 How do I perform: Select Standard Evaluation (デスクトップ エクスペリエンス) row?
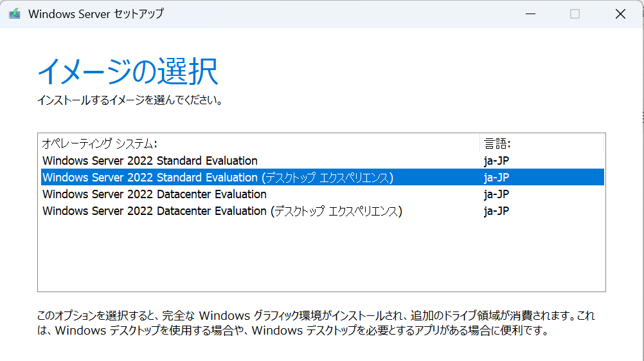(323, 177)
